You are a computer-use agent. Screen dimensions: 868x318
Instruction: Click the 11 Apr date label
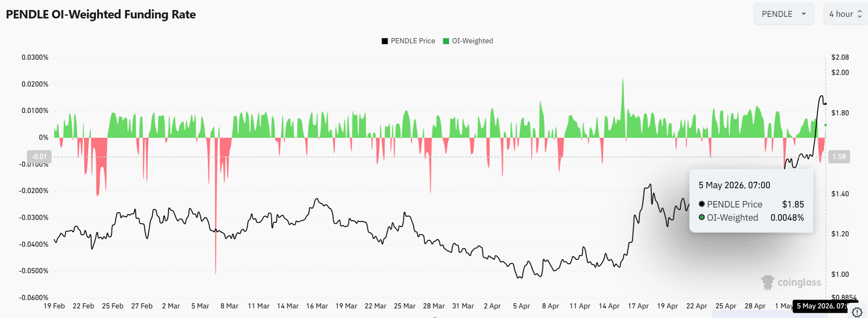580,306
